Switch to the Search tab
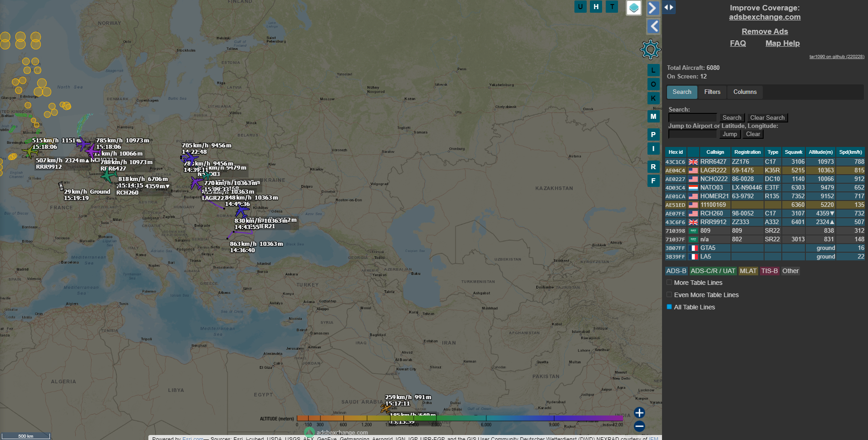This screenshot has width=868, height=440. (682, 92)
